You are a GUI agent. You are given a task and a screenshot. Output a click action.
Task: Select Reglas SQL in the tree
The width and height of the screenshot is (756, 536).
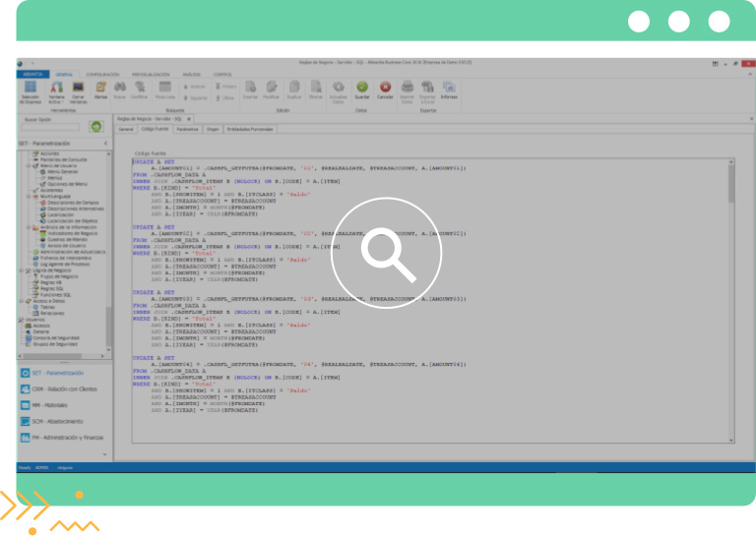point(52,288)
